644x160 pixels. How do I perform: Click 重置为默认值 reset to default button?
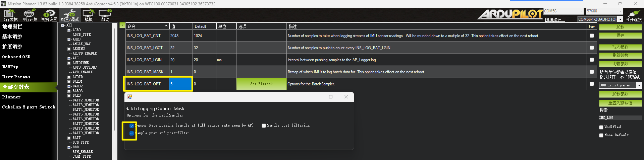coord(620,103)
